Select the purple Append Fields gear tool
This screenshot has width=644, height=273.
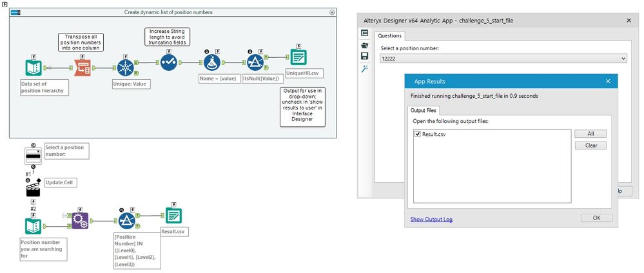[x=80, y=221]
